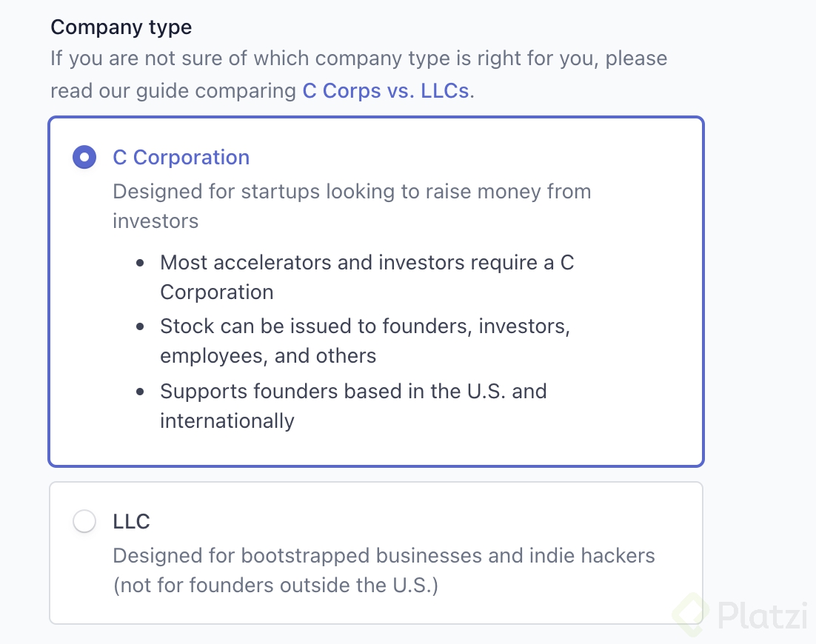The image size is (816, 644).
Task: Click "employees, and others" line in second bullet
Action: click(268, 356)
